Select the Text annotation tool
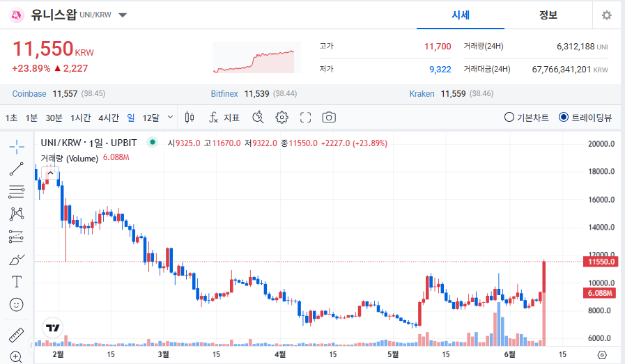 [x=17, y=282]
